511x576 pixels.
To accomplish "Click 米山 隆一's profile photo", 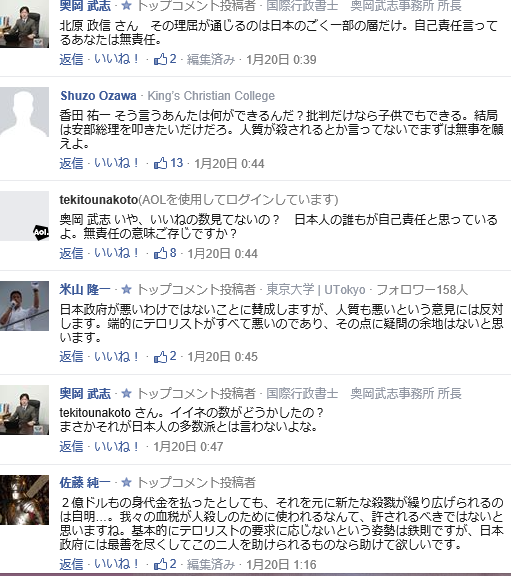I will coord(24,306).
